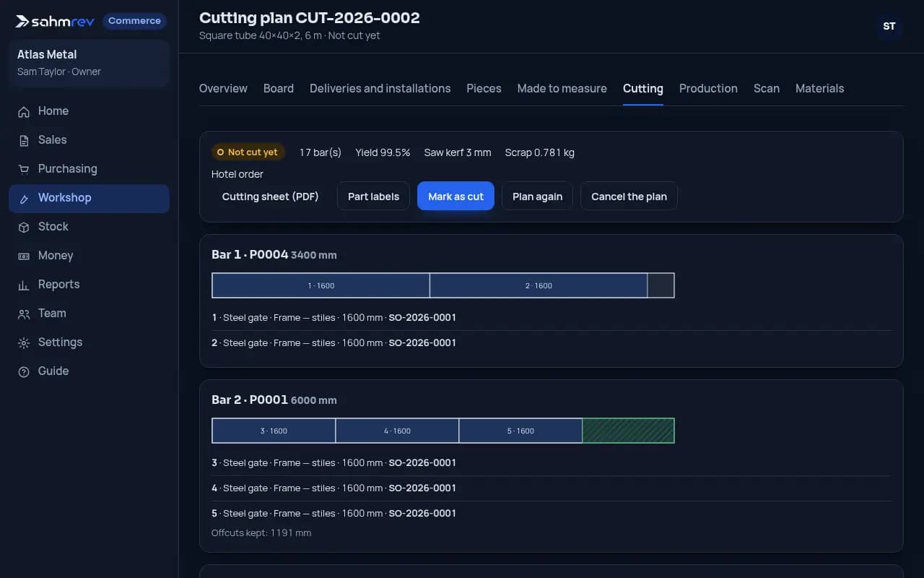Click the Yield 99.5% value

[x=383, y=152]
